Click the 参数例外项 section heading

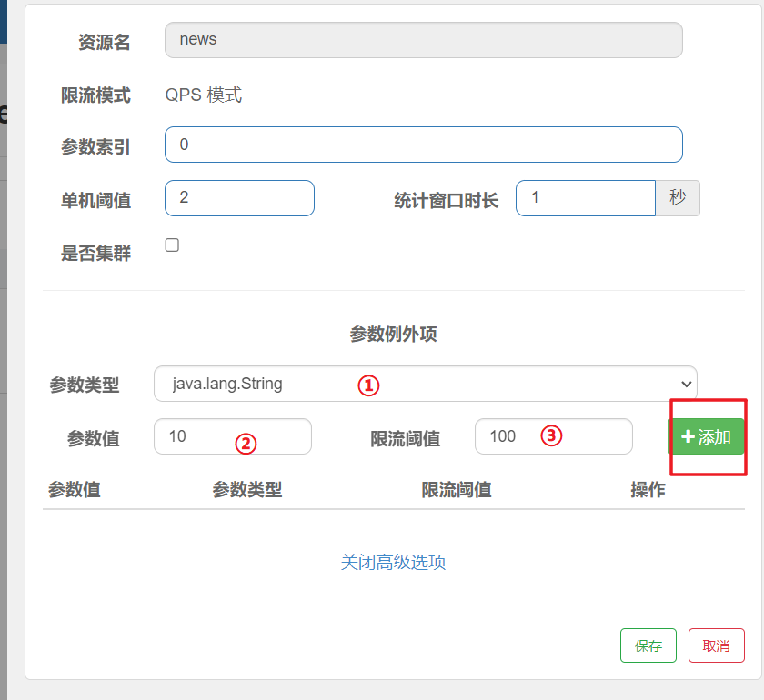point(393,335)
